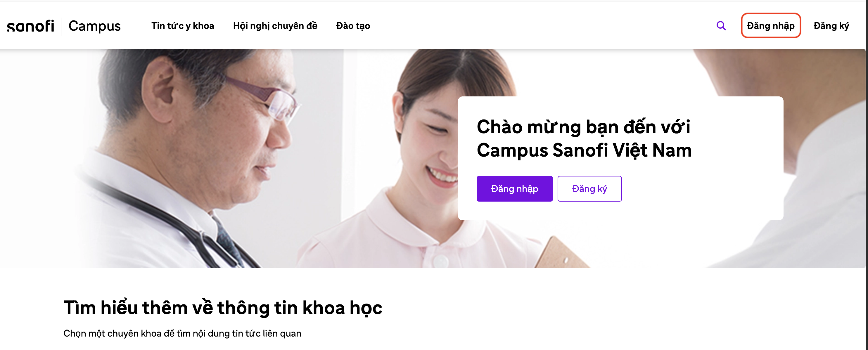Click the Campus Sanofi Việt Nam title line

584,150
